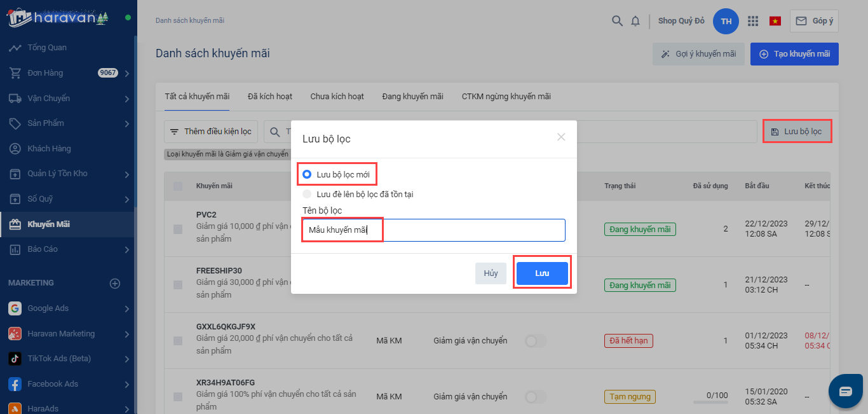
Task: Choose Lưu đè lên bộ lọc đã tồn tại
Action: (308, 194)
